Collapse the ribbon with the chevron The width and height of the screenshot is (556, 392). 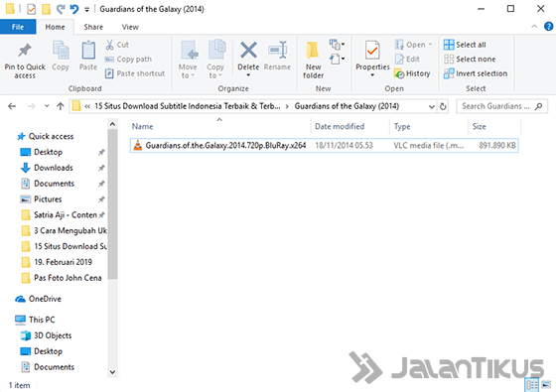tap(534, 27)
